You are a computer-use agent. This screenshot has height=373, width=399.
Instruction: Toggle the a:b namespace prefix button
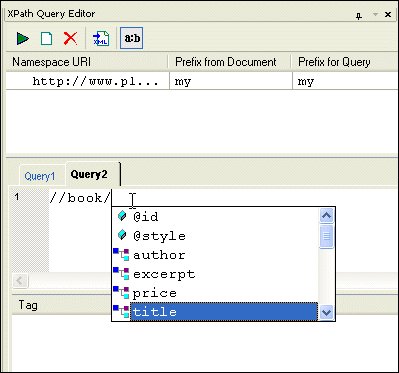[132, 38]
